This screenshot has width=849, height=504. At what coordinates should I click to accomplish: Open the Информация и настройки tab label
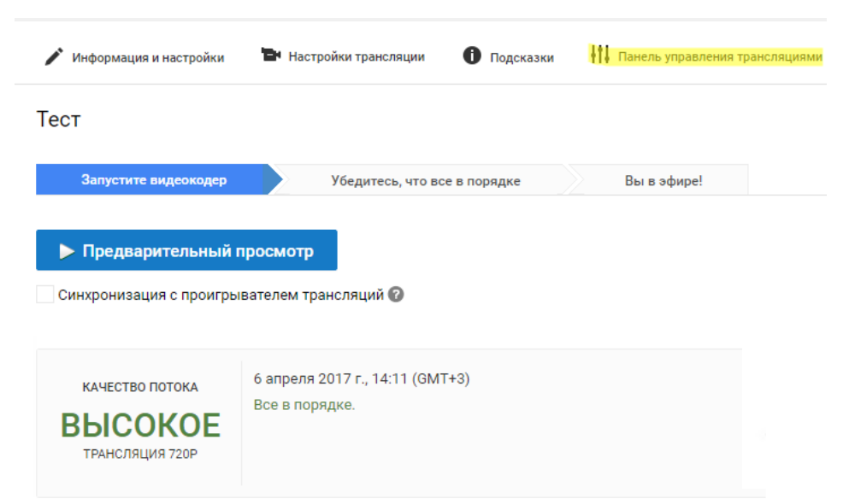148,58
